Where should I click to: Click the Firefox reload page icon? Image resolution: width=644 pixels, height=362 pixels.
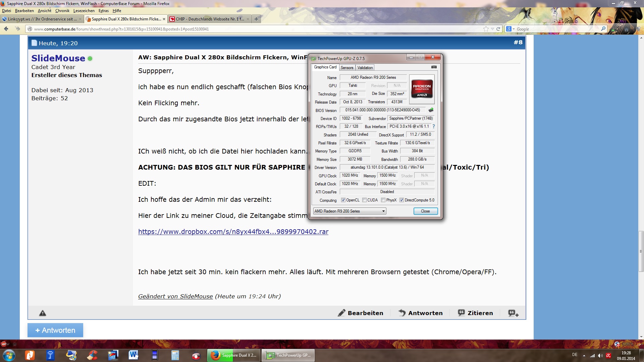click(498, 29)
